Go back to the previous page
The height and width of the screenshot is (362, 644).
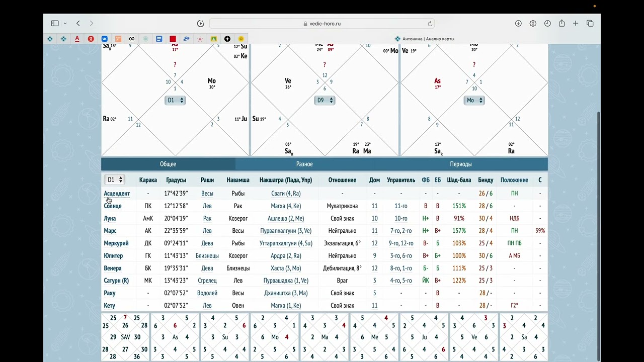[78, 24]
